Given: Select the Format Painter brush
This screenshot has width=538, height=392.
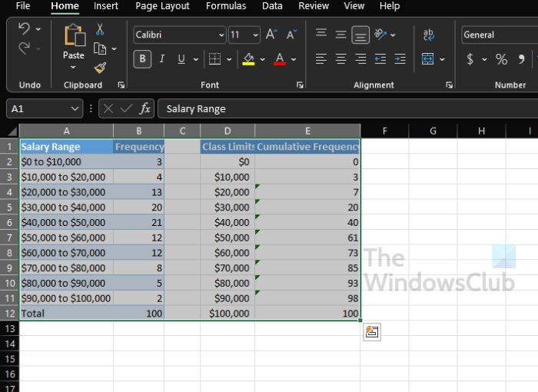Looking at the screenshot, I should [x=99, y=68].
